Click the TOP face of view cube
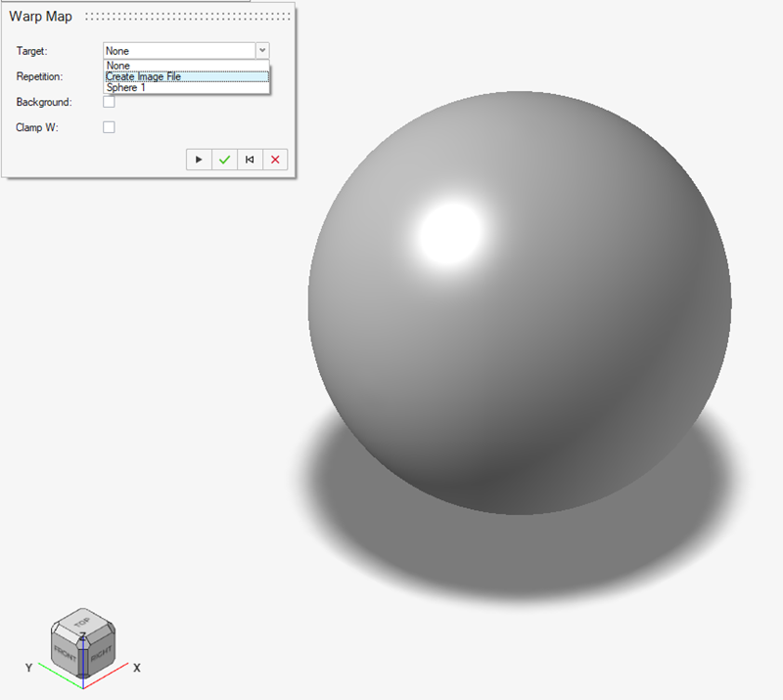The image size is (783, 700). click(82, 622)
